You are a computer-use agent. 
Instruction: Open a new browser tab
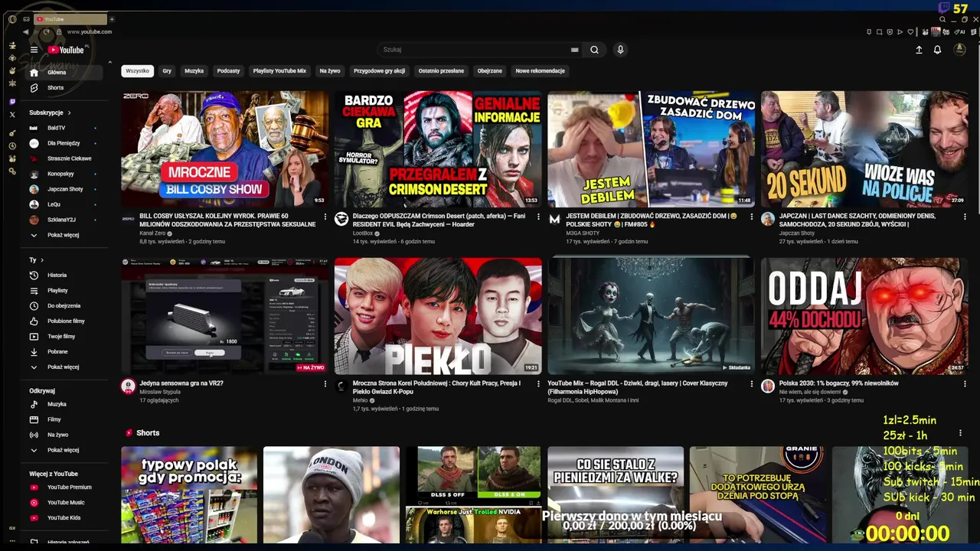(112, 19)
